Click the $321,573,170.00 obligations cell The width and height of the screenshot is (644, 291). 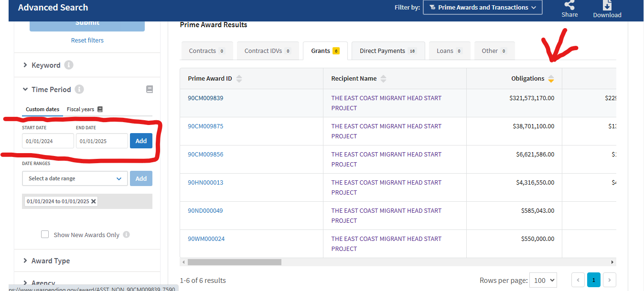click(514, 103)
